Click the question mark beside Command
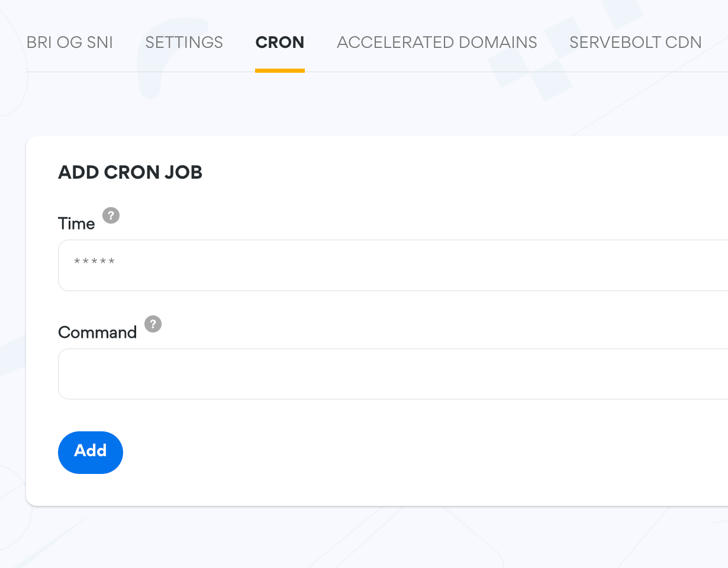The width and height of the screenshot is (728, 568). tap(153, 324)
